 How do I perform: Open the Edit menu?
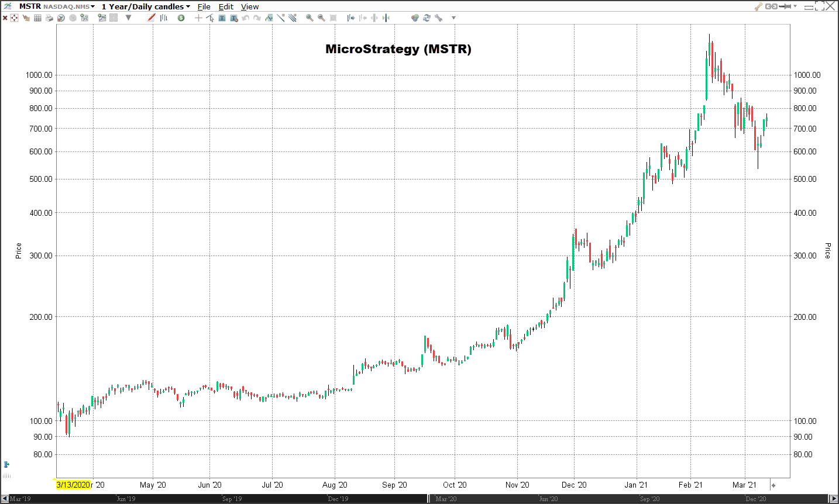coord(226,6)
